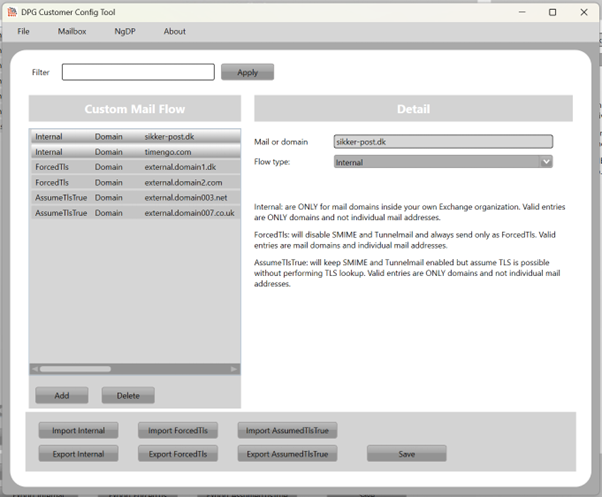This screenshot has height=497, width=602.
Task: Save the mail flow configuration
Action: [406, 454]
